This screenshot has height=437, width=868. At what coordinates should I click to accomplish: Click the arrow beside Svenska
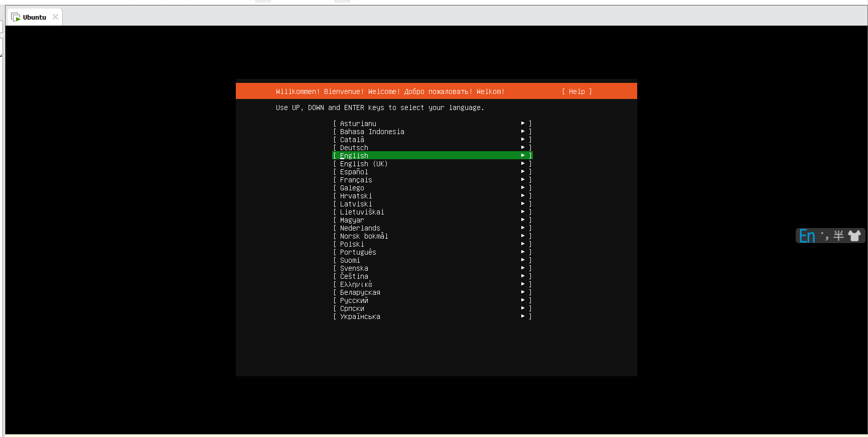[523, 268]
